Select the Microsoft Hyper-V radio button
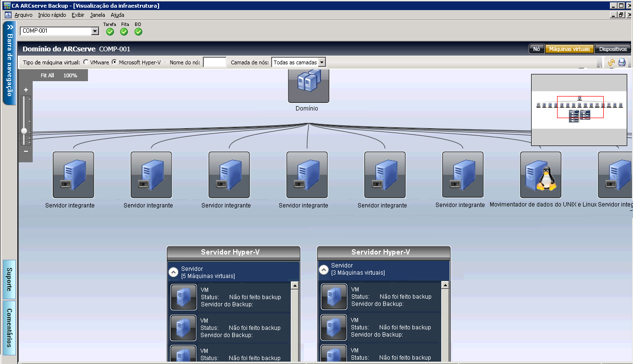 (114, 62)
